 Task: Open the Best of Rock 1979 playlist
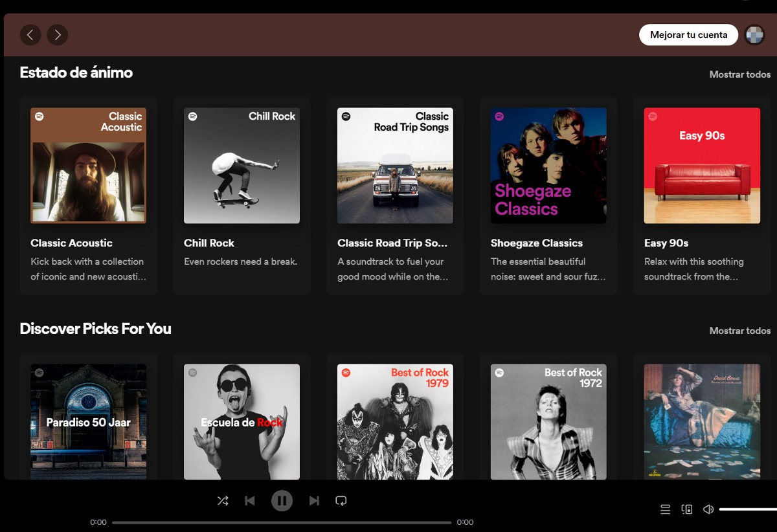[395, 421]
